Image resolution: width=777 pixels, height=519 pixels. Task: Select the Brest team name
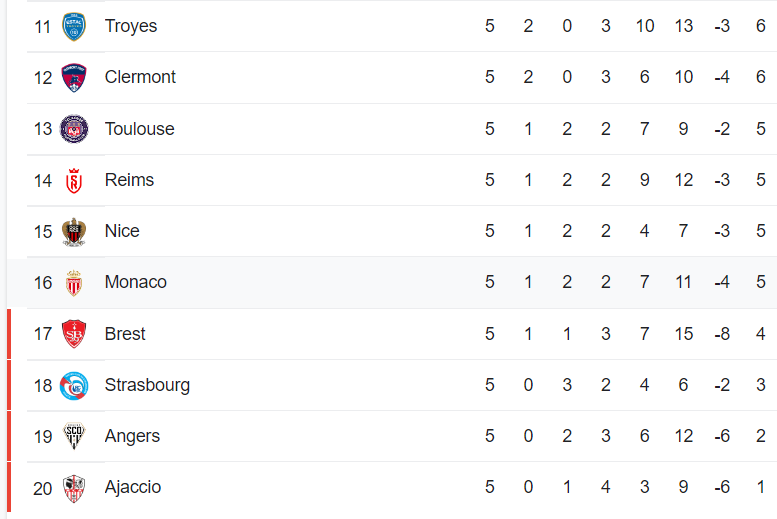[125, 334]
